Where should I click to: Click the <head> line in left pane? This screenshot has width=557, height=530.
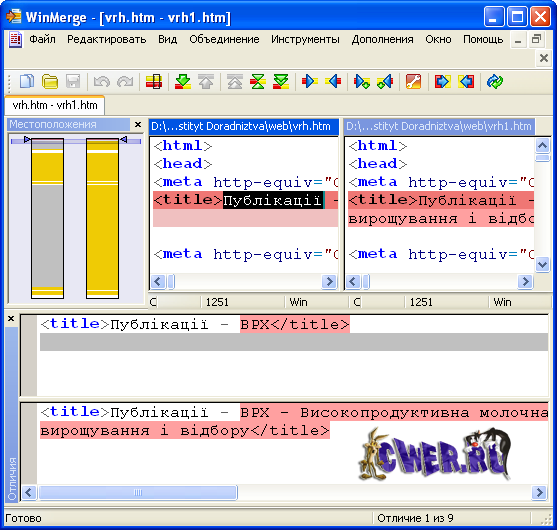tap(183, 164)
